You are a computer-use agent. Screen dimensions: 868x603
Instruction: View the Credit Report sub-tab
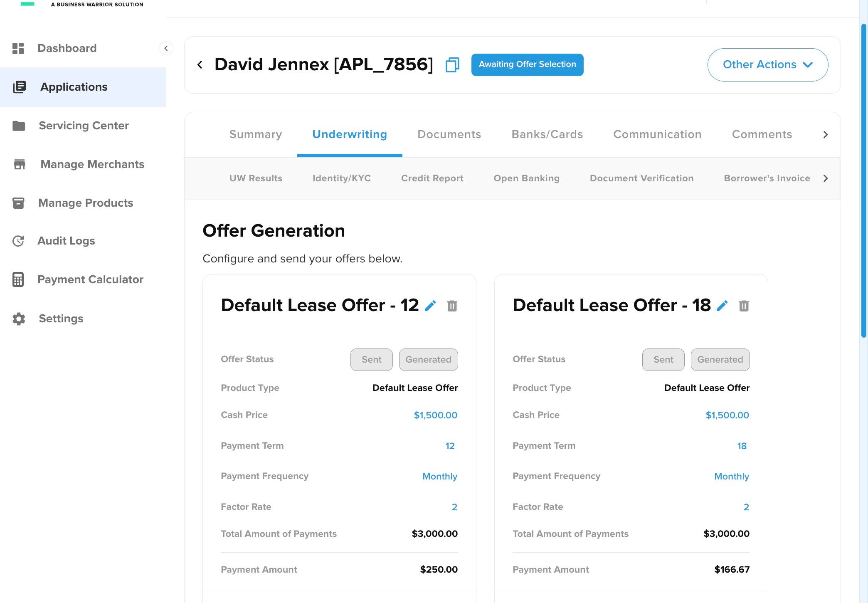(432, 178)
